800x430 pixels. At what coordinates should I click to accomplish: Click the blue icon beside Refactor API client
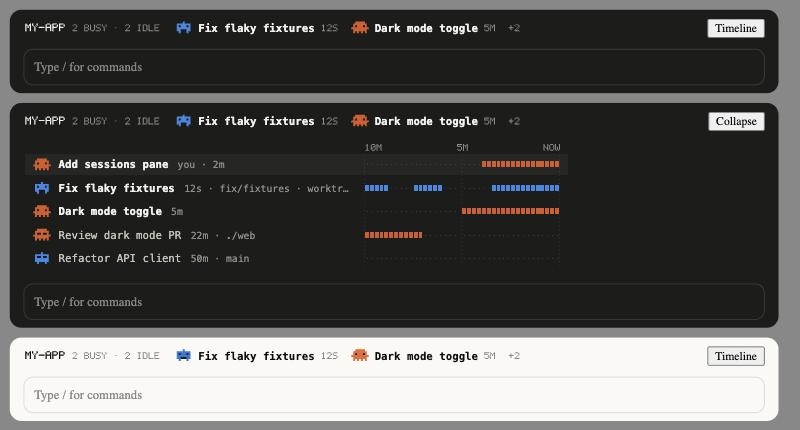point(42,258)
